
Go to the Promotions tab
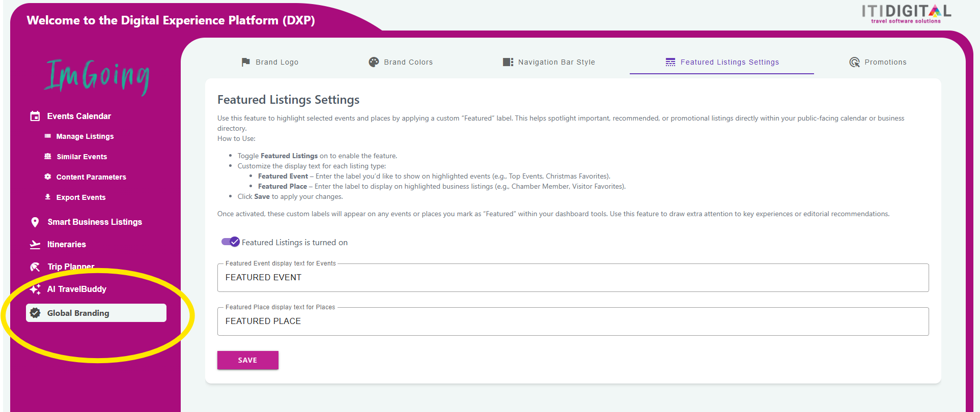point(878,62)
